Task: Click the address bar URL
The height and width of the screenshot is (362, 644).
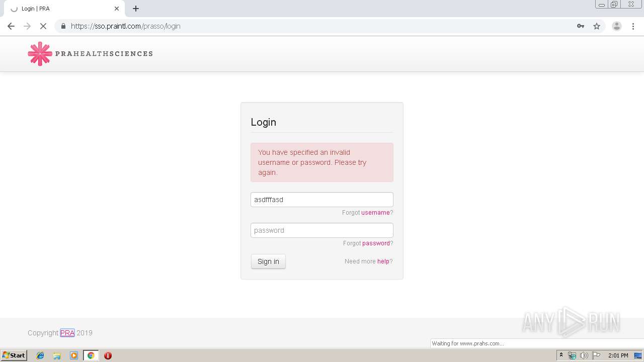Action: coord(125,26)
